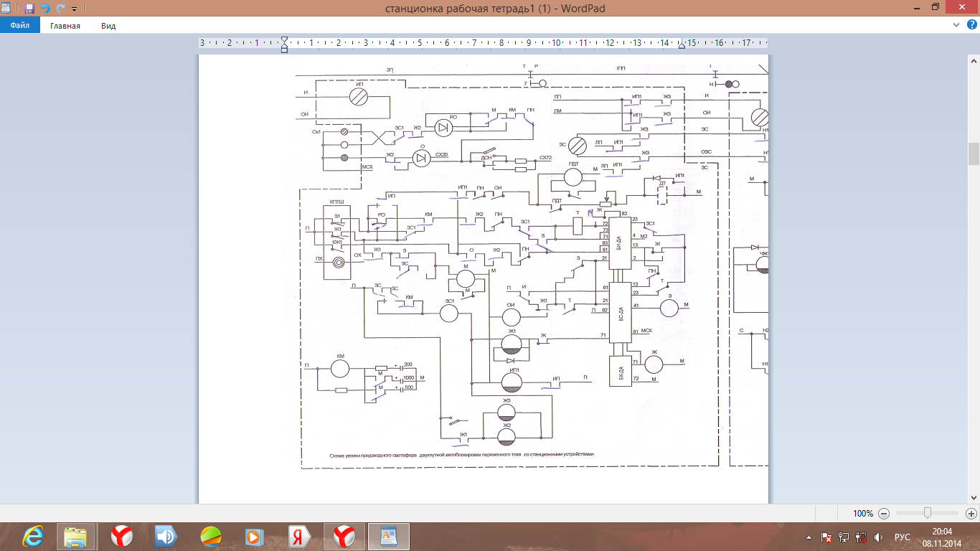Click the zoom slider handle
Screen dimensions: 980x551
click(928, 513)
